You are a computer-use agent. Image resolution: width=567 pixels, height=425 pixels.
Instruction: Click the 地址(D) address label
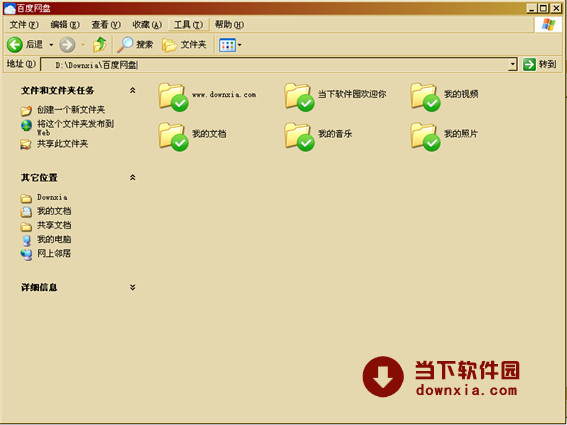[x=21, y=64]
